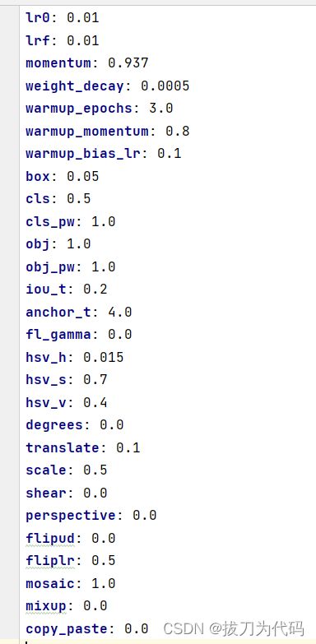
Task: Click the mosaic value 1.0
Action: [x=103, y=583]
